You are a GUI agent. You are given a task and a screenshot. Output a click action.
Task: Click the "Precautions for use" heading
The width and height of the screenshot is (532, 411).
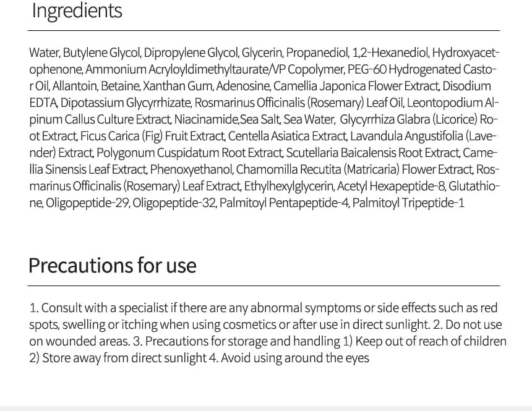(x=112, y=265)
